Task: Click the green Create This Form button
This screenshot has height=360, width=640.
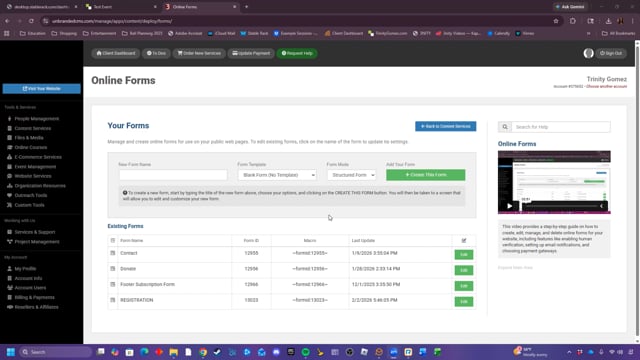Action: click(x=425, y=175)
